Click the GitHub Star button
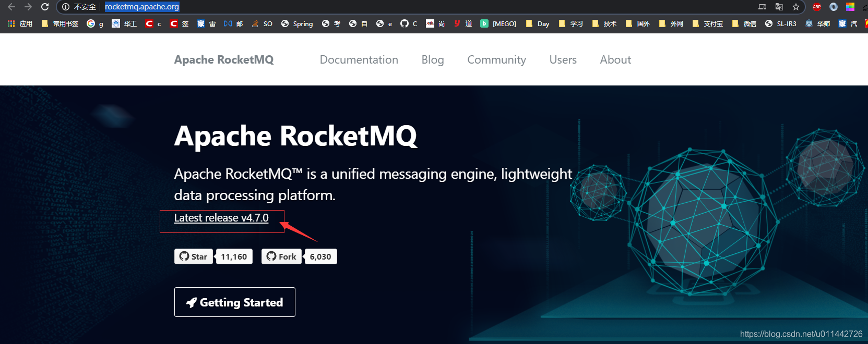Image resolution: width=868 pixels, height=344 pixels. [194, 256]
